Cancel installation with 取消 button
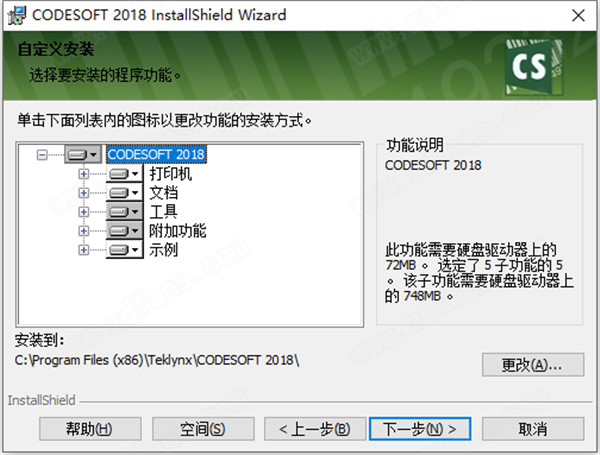Image resolution: width=600 pixels, height=455 pixels. (x=533, y=429)
